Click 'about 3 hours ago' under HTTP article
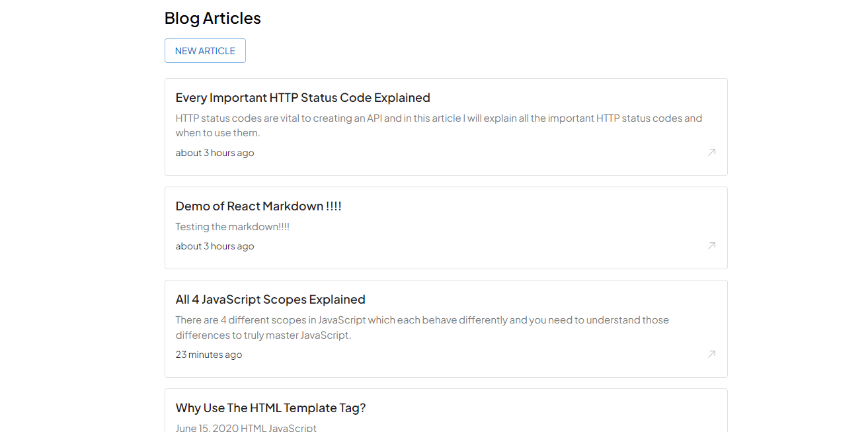 (x=215, y=153)
